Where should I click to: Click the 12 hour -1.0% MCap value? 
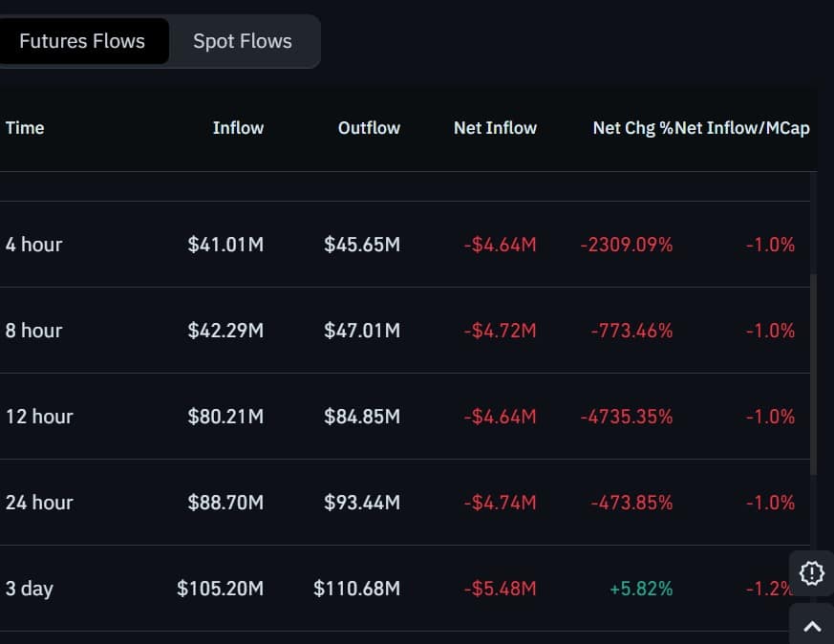[770, 417]
